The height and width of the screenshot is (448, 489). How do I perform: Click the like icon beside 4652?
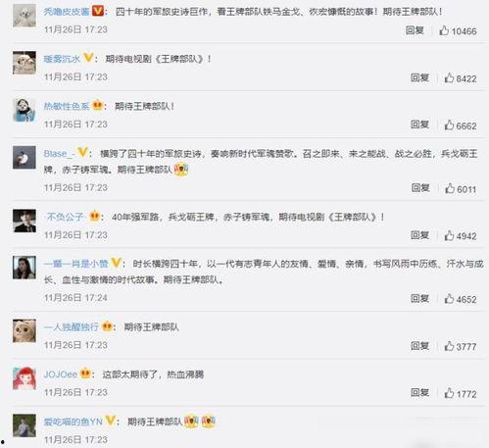[449, 298]
